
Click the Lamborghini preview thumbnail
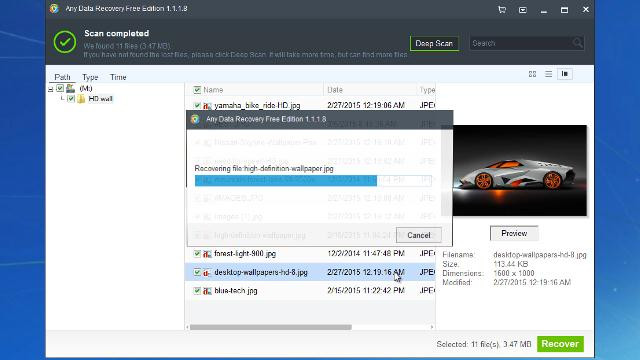pyautogui.click(x=520, y=171)
